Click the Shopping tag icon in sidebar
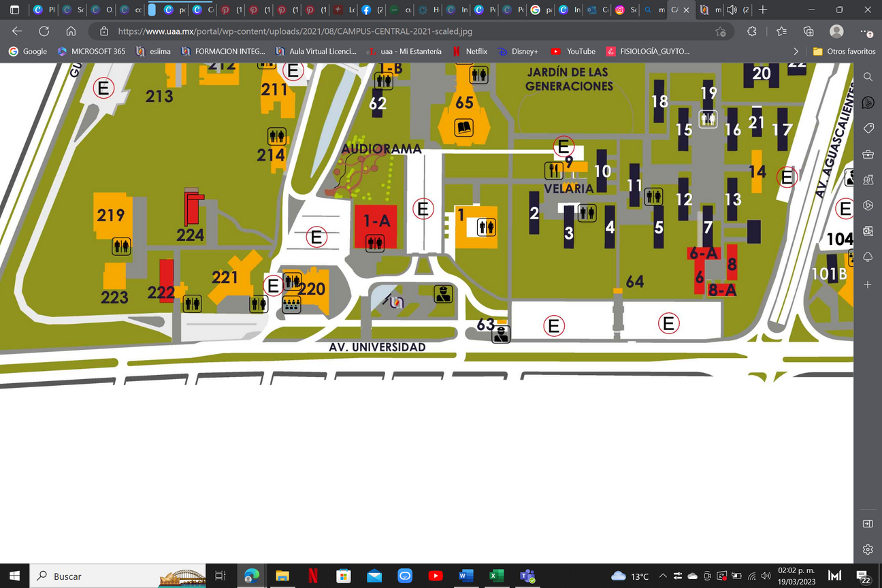 point(868,129)
